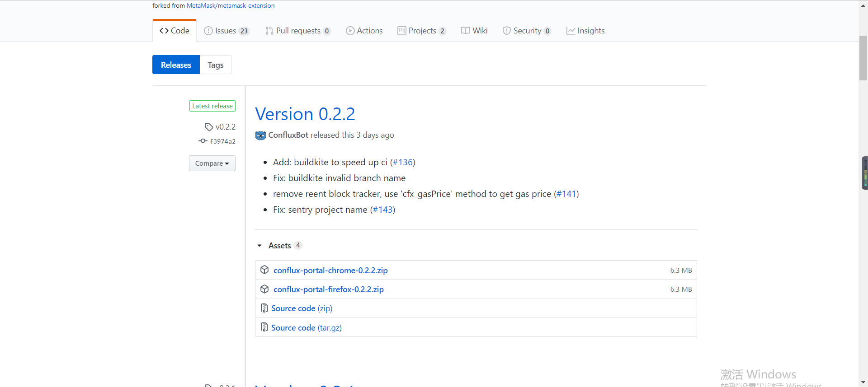
Task: Switch to the Tags view
Action: (x=216, y=65)
